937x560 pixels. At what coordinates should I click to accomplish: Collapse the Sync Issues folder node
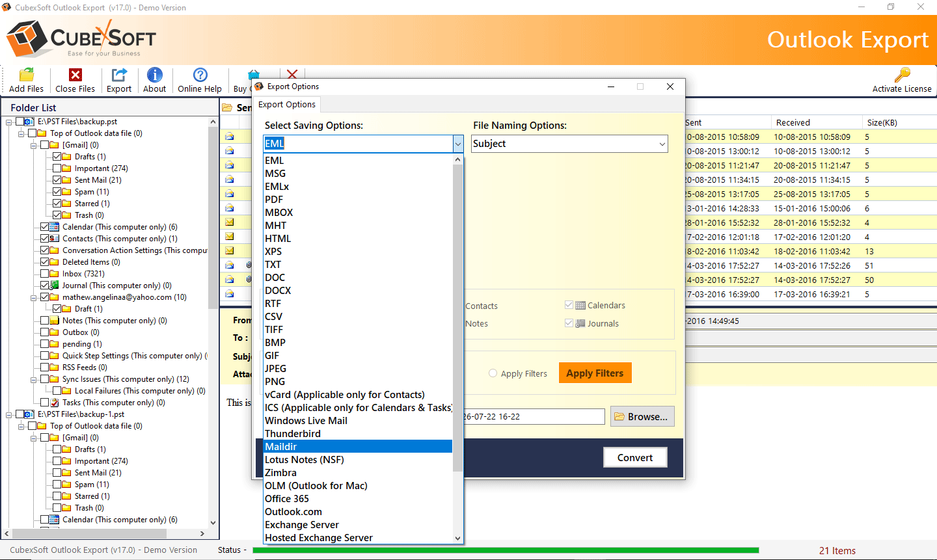(x=34, y=379)
